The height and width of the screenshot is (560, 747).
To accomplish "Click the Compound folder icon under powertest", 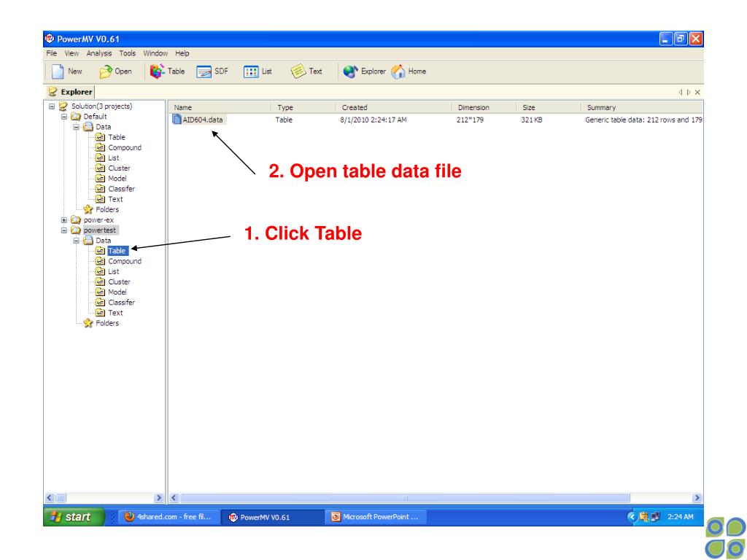I will tap(100, 262).
